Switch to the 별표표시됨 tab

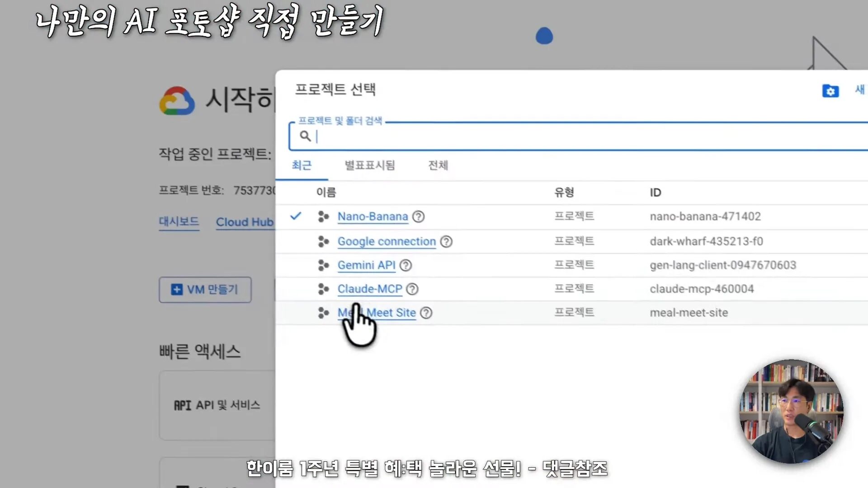point(370,165)
